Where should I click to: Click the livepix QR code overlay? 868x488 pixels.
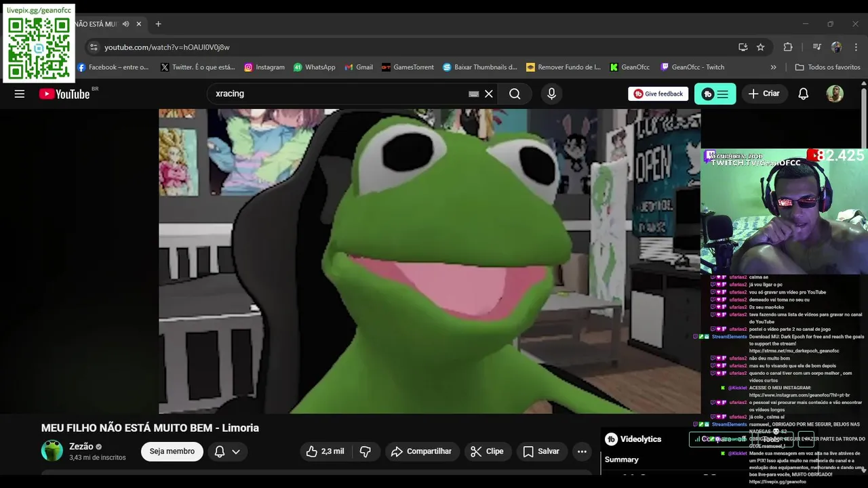click(x=39, y=47)
